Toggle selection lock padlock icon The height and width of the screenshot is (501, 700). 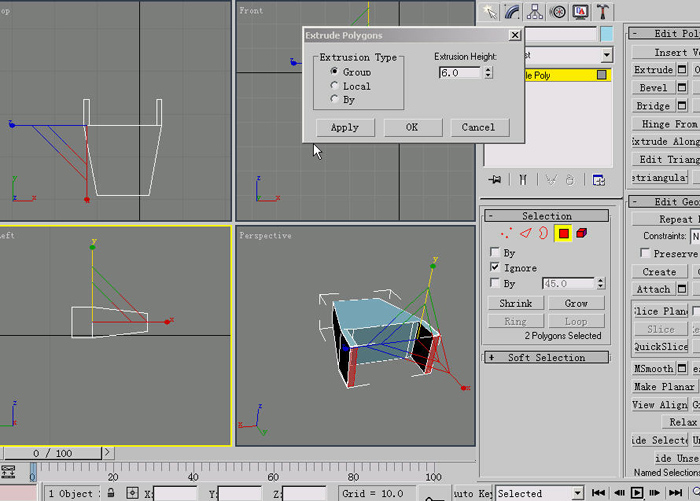pyautogui.click(x=111, y=493)
